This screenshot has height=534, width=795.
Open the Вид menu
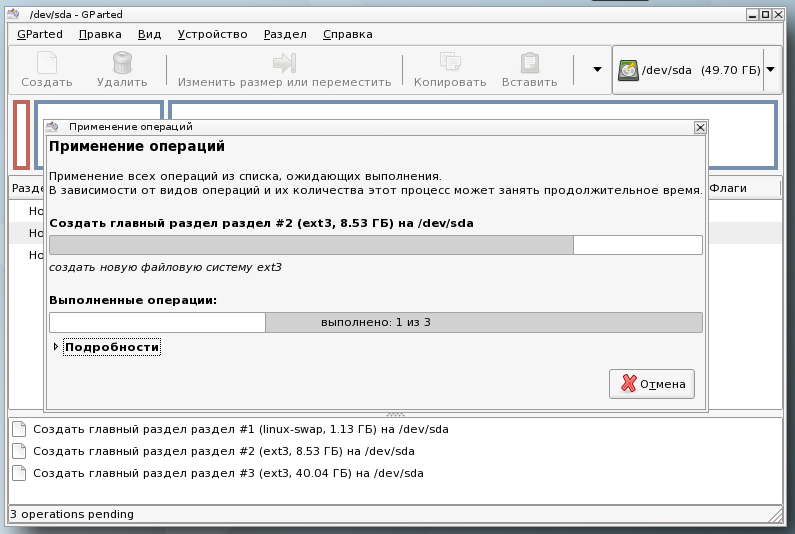149,34
